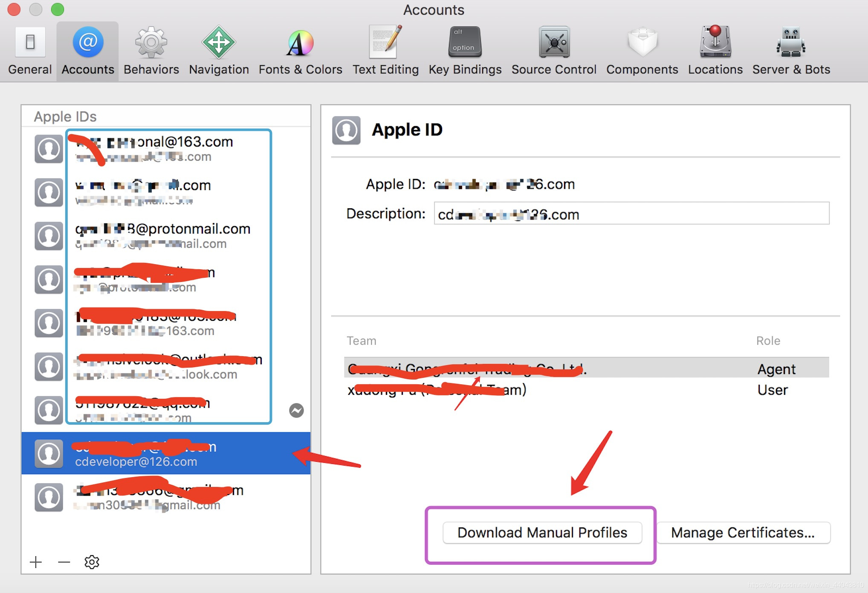
Task: Click the green zoom window button
Action: [x=58, y=9]
